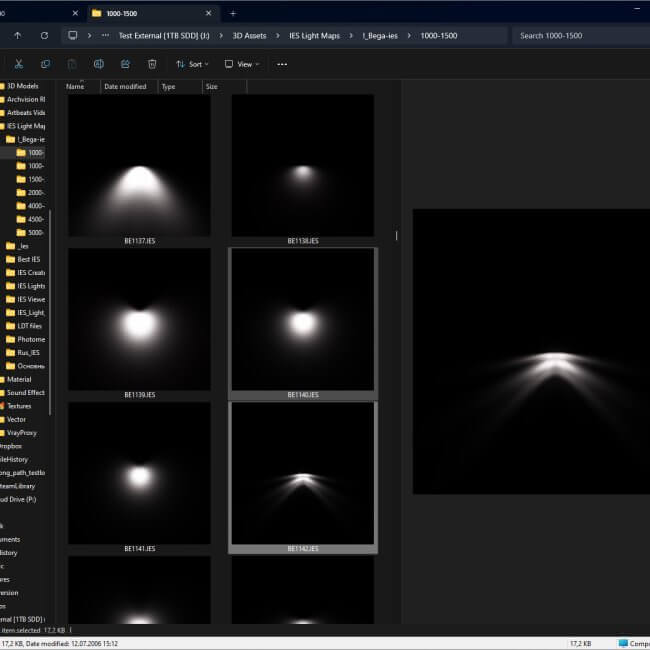Sort files by Date modified column
Screen dimensions: 650x650
pos(125,87)
